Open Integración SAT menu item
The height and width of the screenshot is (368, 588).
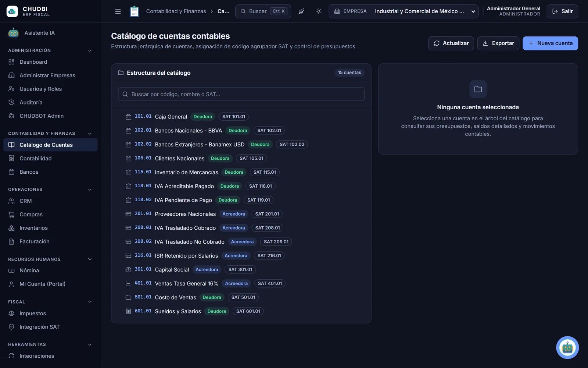click(x=50, y=327)
